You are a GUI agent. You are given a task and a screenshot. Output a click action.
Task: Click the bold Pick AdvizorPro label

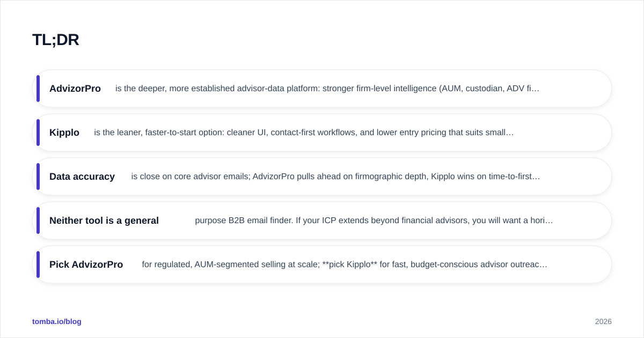86,264
